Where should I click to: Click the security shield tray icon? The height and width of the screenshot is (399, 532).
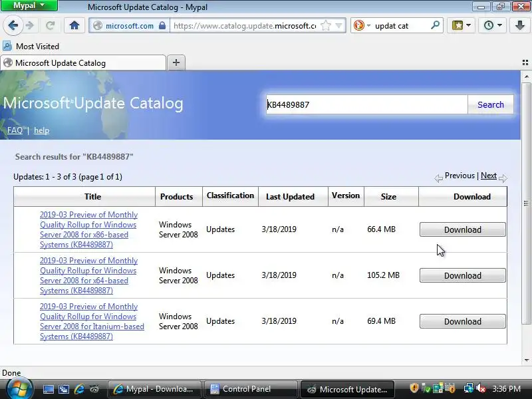point(414,388)
